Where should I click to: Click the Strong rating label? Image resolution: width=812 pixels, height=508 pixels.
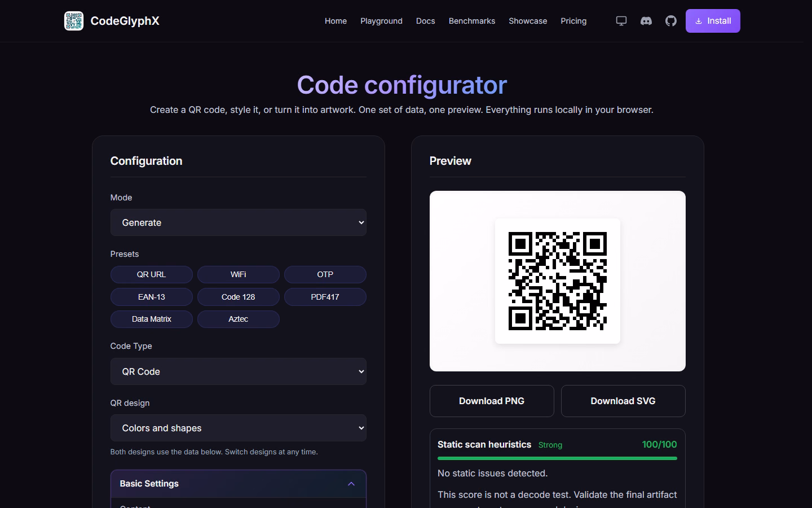pyautogui.click(x=550, y=445)
